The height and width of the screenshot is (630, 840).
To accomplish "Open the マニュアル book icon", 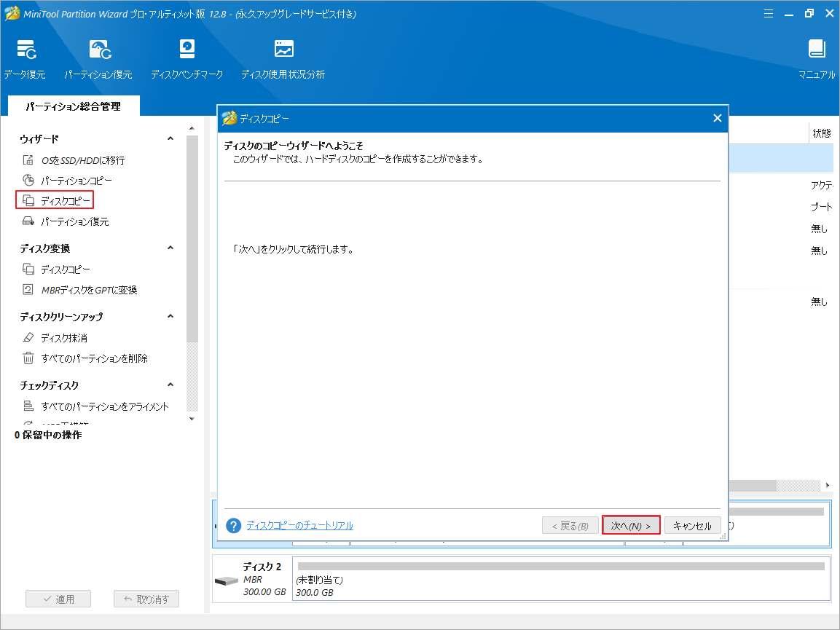I will coord(817,49).
